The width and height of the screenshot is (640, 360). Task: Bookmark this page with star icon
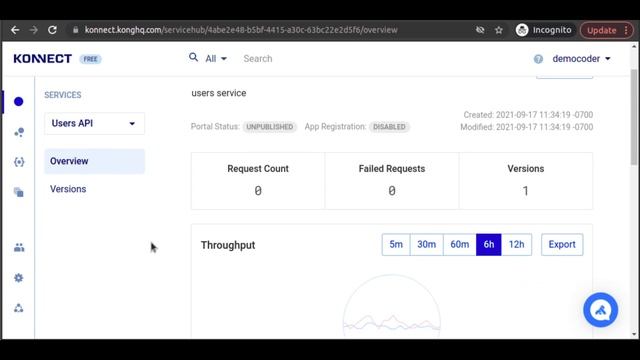pyautogui.click(x=499, y=30)
